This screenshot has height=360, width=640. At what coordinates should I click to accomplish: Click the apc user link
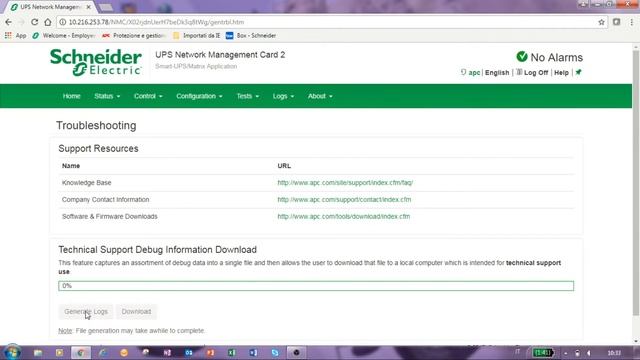[474, 73]
